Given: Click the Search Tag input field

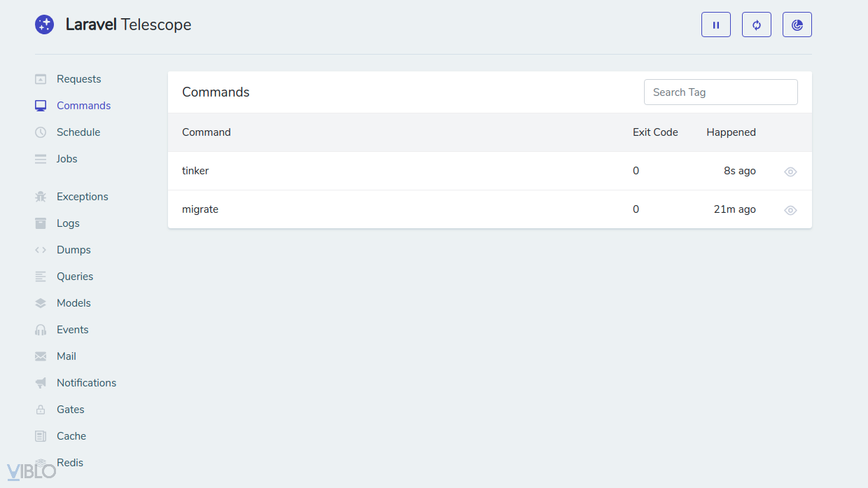Looking at the screenshot, I should [720, 92].
